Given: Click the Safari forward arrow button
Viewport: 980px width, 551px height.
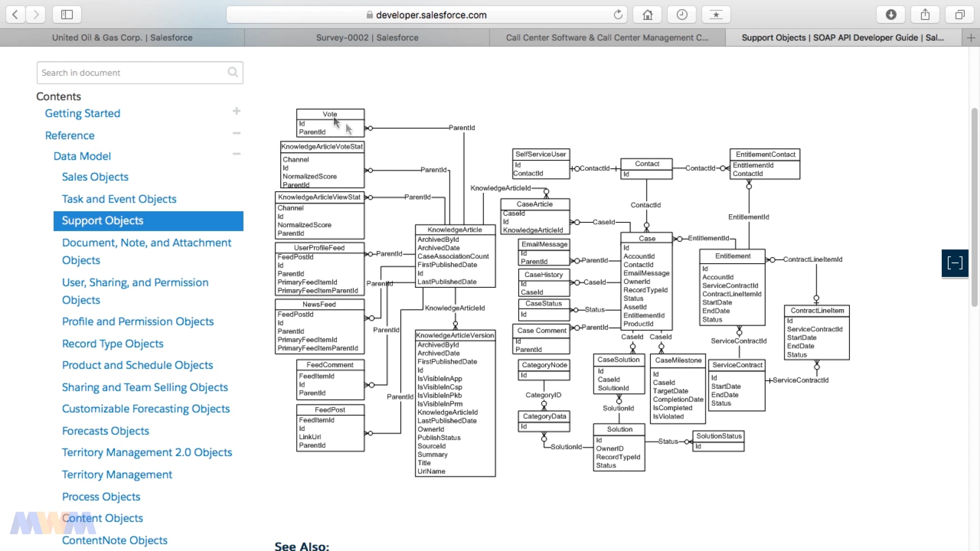Looking at the screenshot, I should [x=36, y=15].
